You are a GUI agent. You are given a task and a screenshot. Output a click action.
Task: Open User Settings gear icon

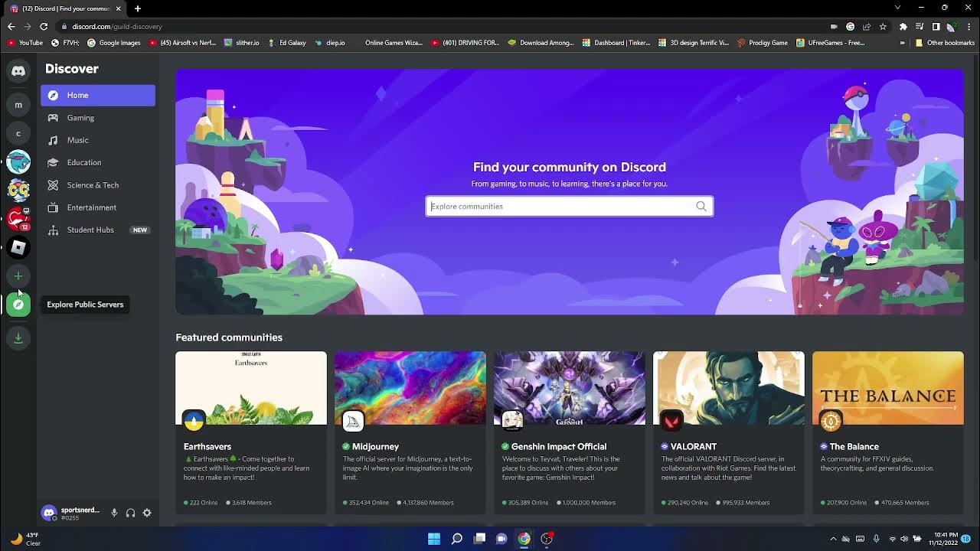coord(147,513)
